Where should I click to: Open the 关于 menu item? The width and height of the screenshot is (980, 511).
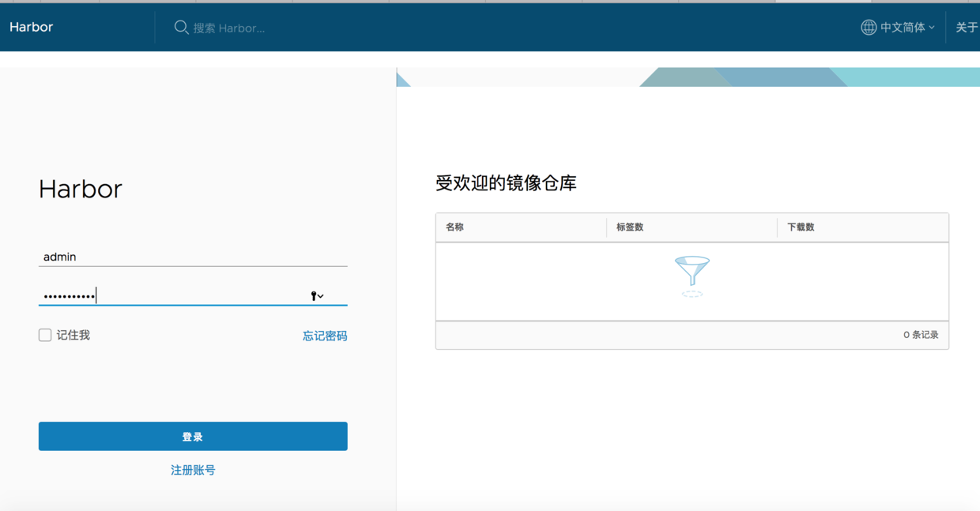pyautogui.click(x=967, y=27)
